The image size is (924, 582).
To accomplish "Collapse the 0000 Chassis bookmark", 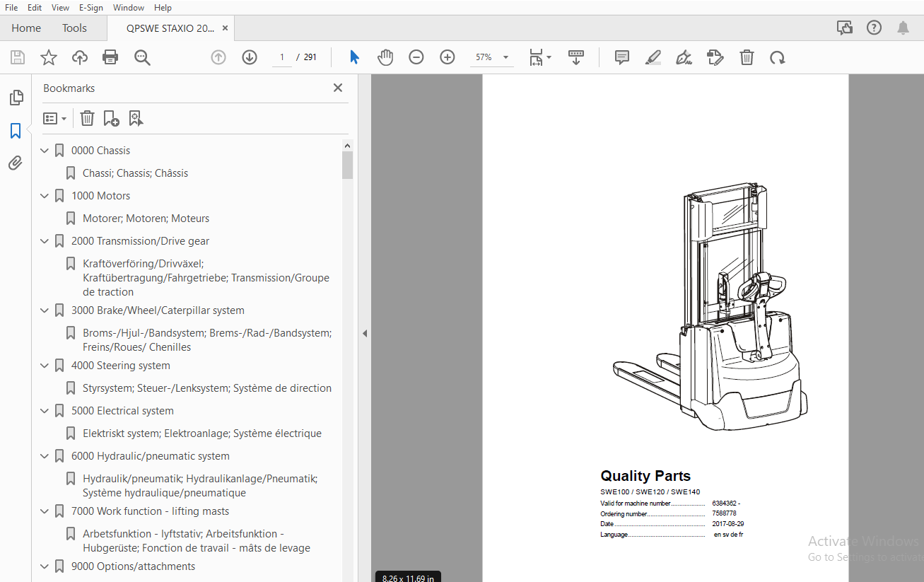I will (x=45, y=151).
